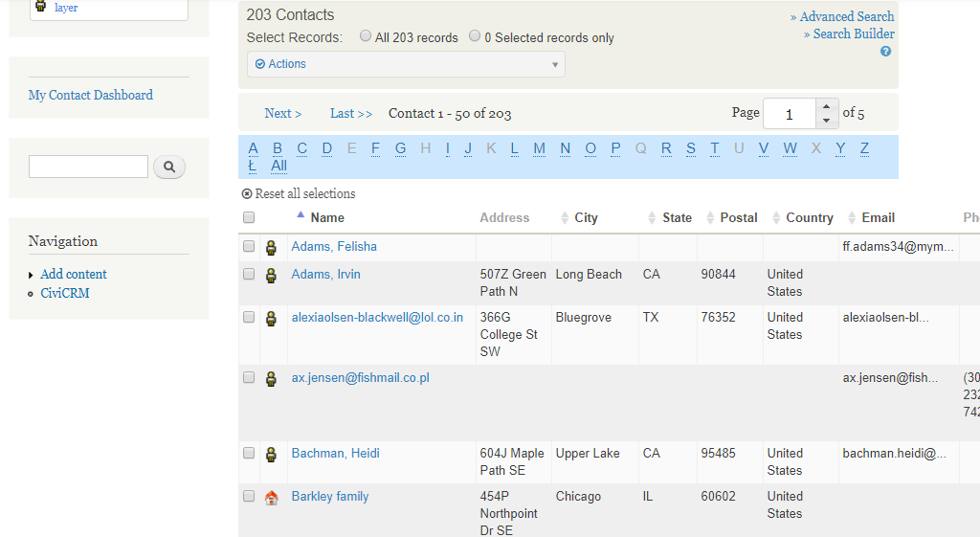This screenshot has width=980, height=537.
Task: Choose 0 Selected records only radio
Action: [475, 36]
